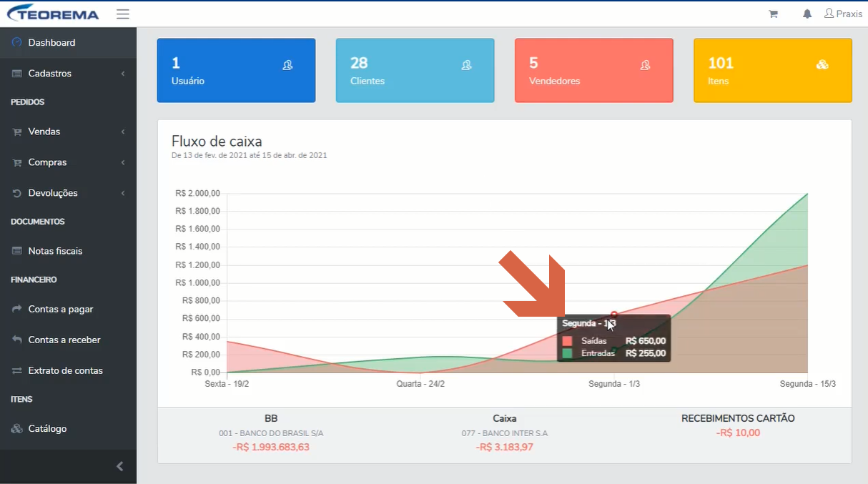
Task: Click balance -R$ 10,00
Action: tap(738, 433)
